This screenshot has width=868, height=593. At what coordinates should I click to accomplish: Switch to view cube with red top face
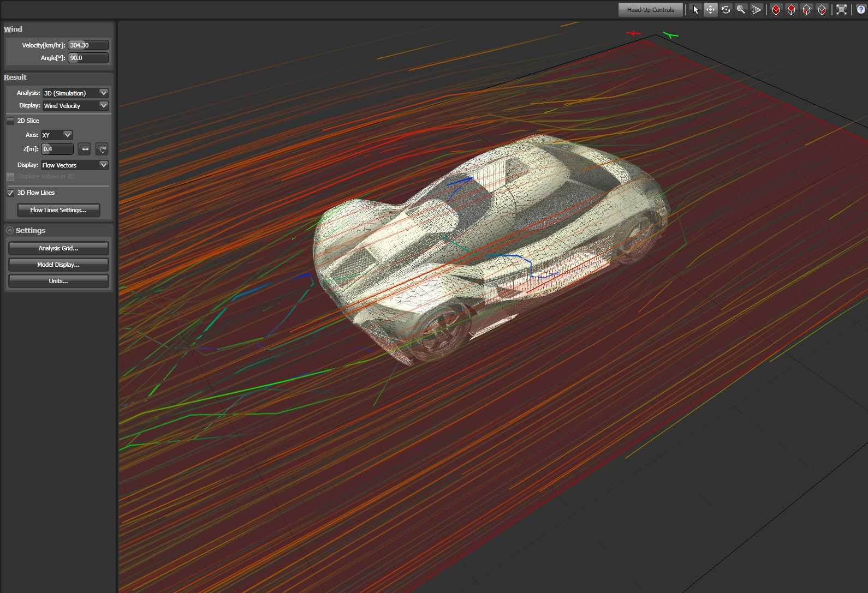(791, 10)
